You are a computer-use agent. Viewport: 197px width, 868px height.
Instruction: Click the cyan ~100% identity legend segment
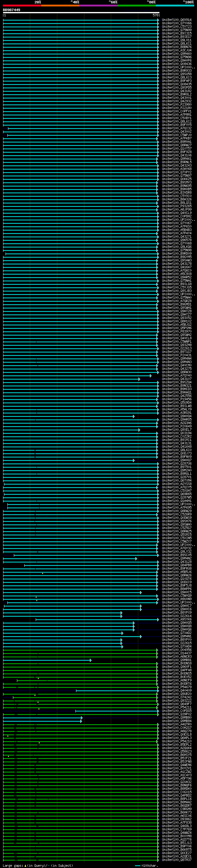click(175, 6)
